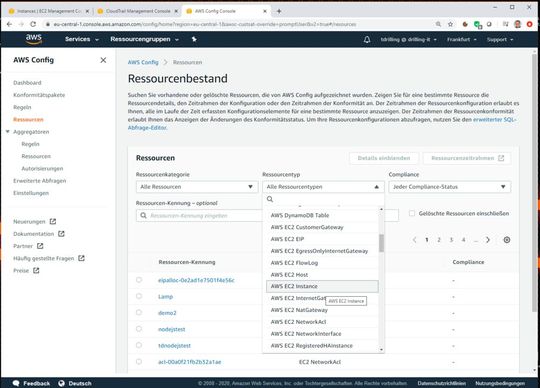Open Erweiterte Abfragen in sidebar
Screen dimensions: 540x388
click(40, 181)
